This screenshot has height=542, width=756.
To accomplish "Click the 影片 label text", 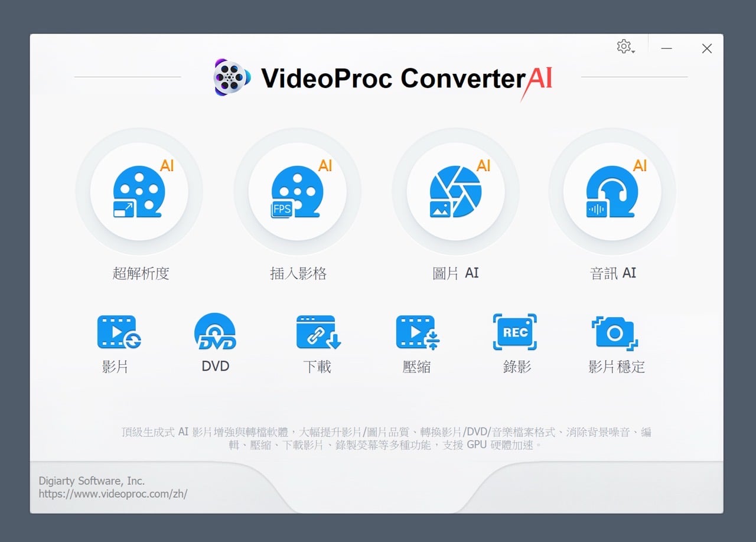I will [115, 367].
